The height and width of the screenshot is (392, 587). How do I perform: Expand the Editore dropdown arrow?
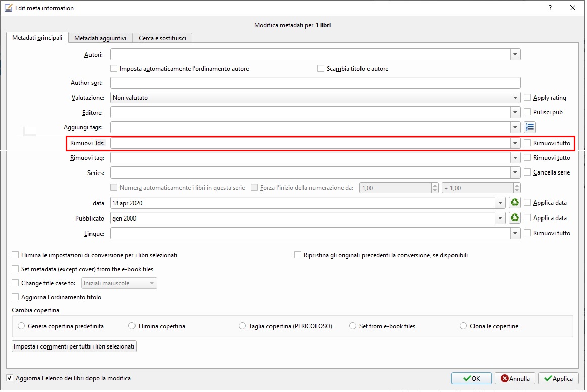click(515, 112)
